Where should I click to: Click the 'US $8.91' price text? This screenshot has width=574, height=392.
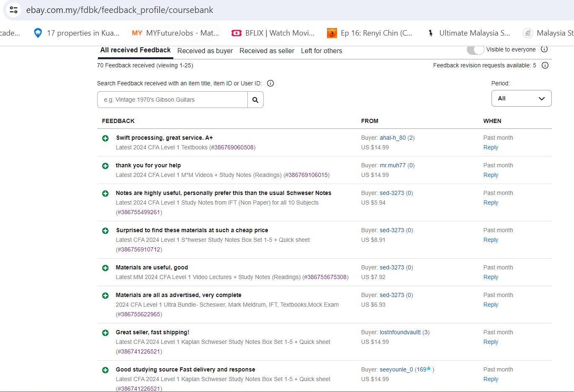coord(373,240)
